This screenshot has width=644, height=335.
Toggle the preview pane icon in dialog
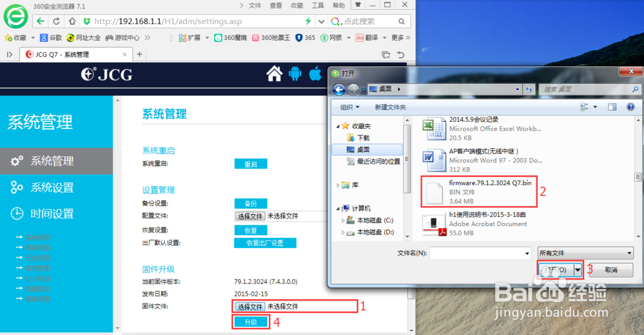[612, 107]
